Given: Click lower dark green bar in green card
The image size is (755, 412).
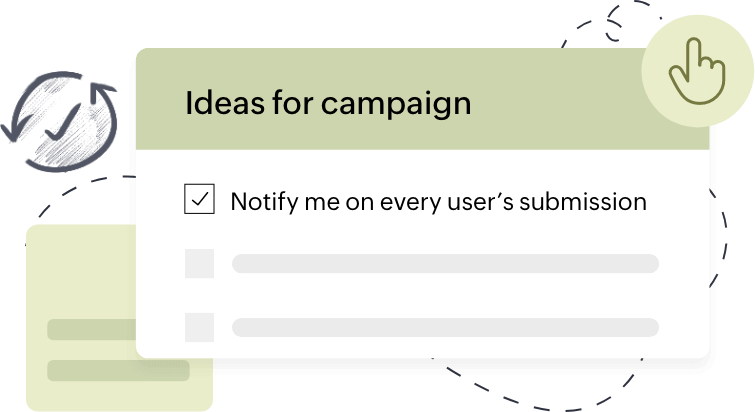Looking at the screenshot, I should 118,371.
